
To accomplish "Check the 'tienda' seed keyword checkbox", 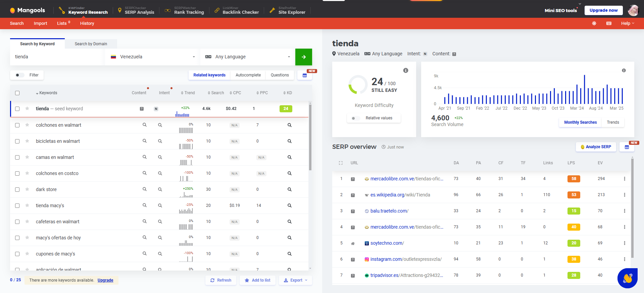I will [x=17, y=109].
